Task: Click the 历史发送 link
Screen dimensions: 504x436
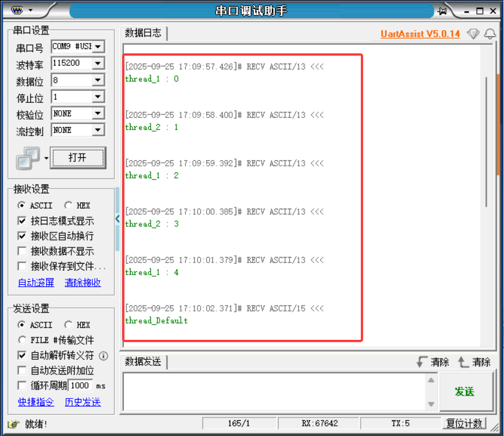Action: tap(83, 402)
